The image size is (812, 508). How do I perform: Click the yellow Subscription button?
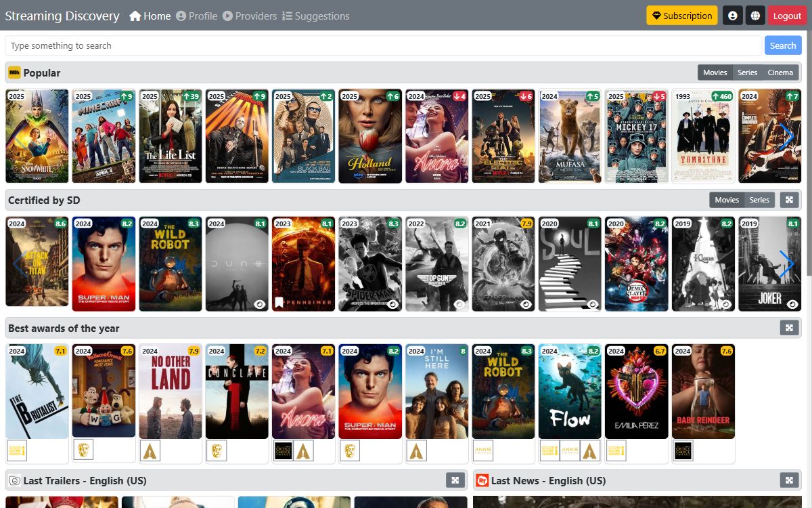click(681, 15)
